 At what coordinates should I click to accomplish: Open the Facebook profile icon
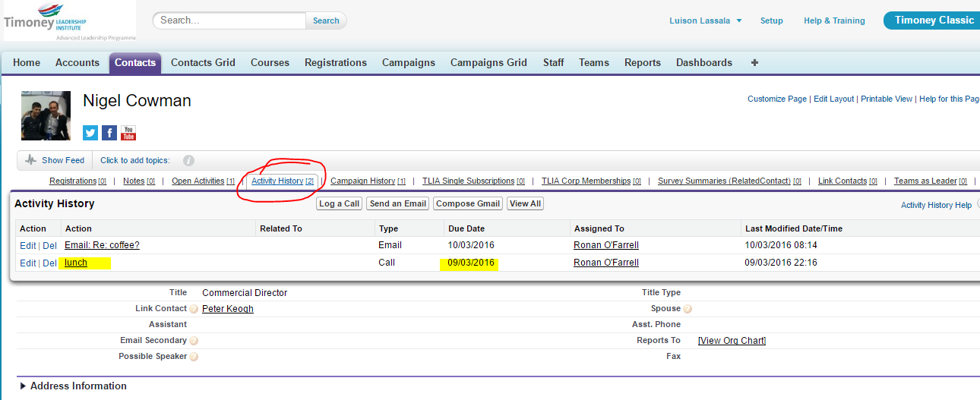(109, 133)
